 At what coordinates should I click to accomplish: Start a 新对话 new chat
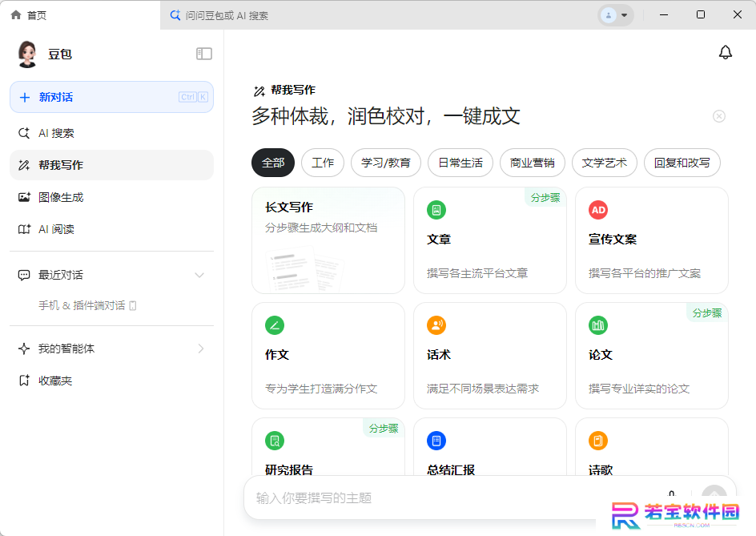(x=111, y=97)
